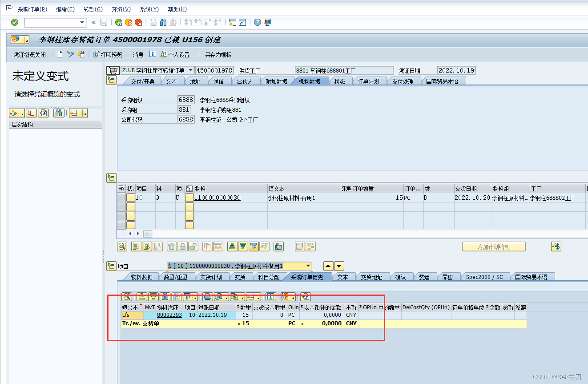
Task: Click the 个人设置 button
Action: (x=175, y=55)
